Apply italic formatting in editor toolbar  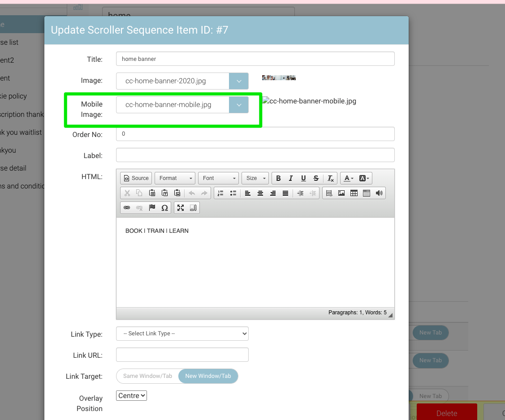coord(291,178)
